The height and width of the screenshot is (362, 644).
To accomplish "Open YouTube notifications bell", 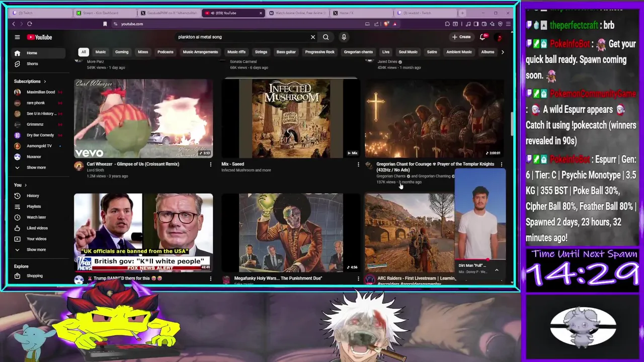I will point(483,37).
